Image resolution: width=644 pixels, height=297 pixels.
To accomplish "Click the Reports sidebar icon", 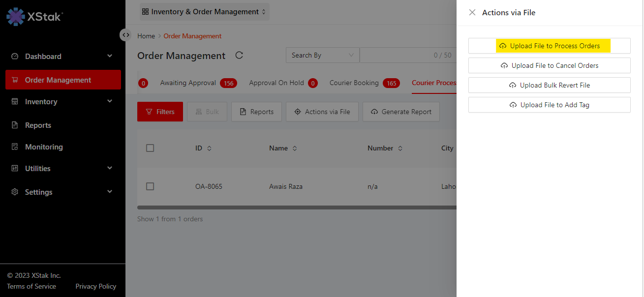I will point(15,125).
